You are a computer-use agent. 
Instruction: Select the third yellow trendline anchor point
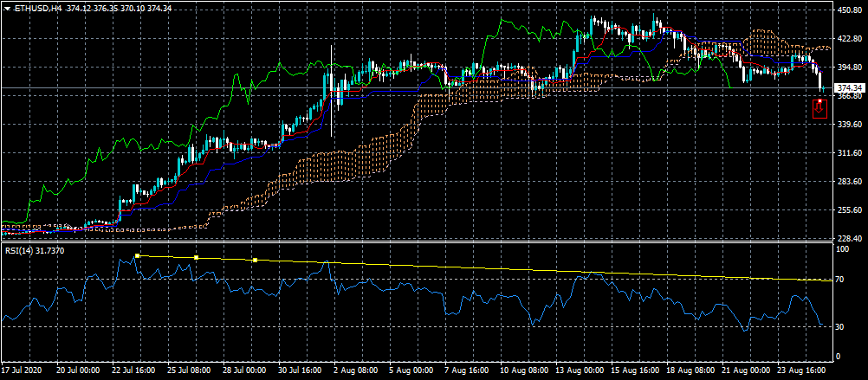coord(256,261)
